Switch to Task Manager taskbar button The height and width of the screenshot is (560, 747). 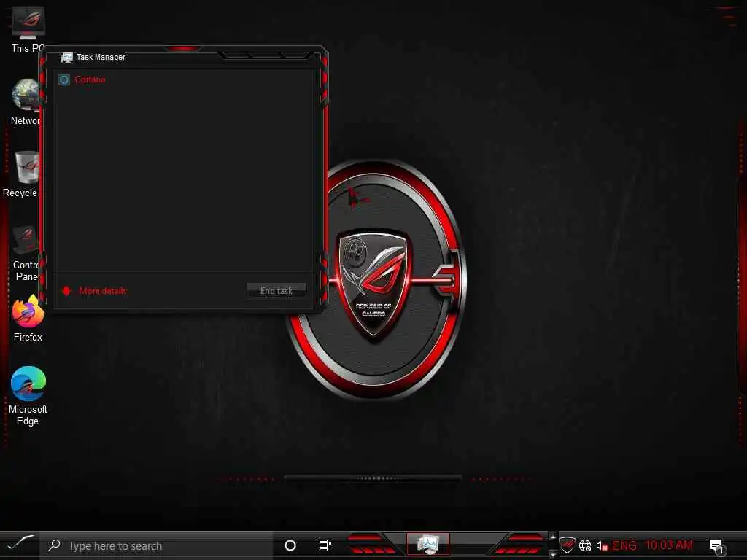tap(427, 544)
